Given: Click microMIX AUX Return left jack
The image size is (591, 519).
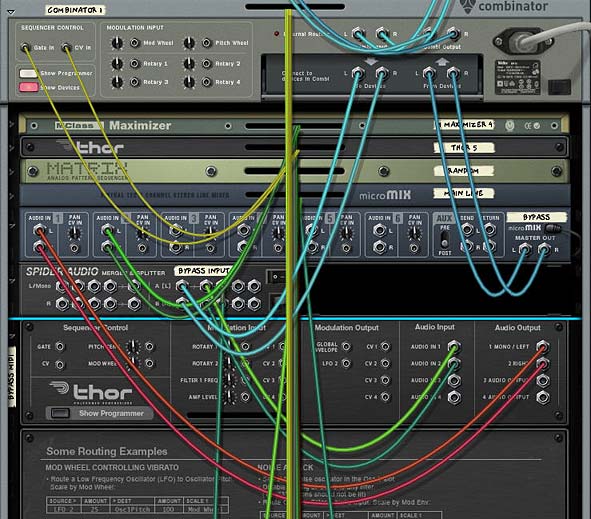Looking at the screenshot, I should [490, 229].
